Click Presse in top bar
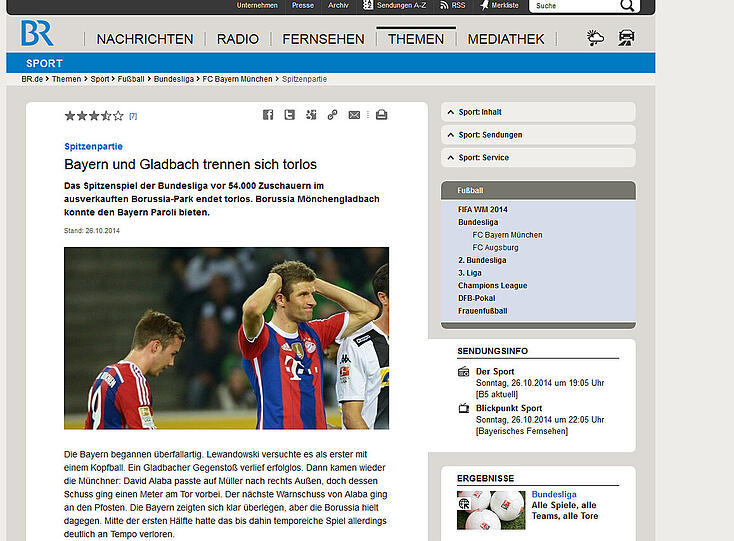 (x=303, y=5)
